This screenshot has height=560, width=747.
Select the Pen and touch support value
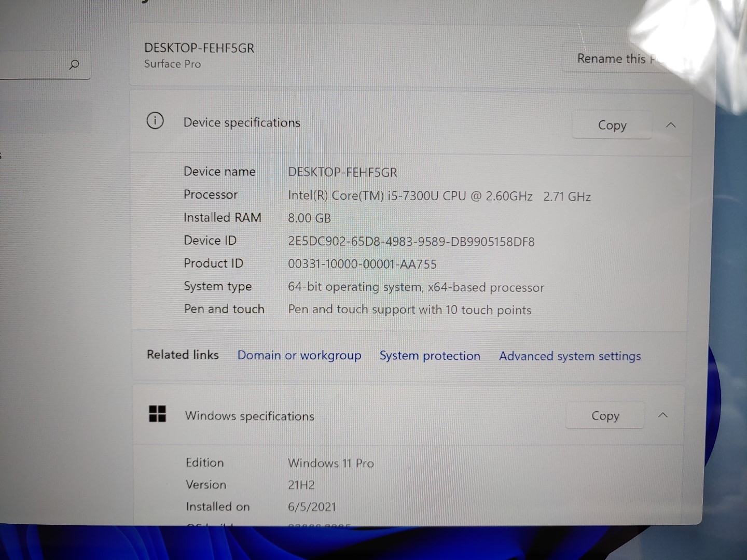pyautogui.click(x=410, y=310)
